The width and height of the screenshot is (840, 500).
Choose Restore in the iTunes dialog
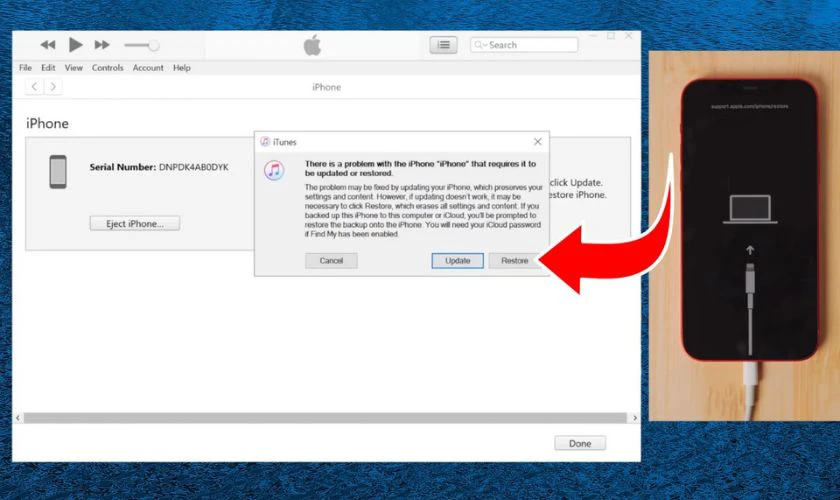coord(514,260)
